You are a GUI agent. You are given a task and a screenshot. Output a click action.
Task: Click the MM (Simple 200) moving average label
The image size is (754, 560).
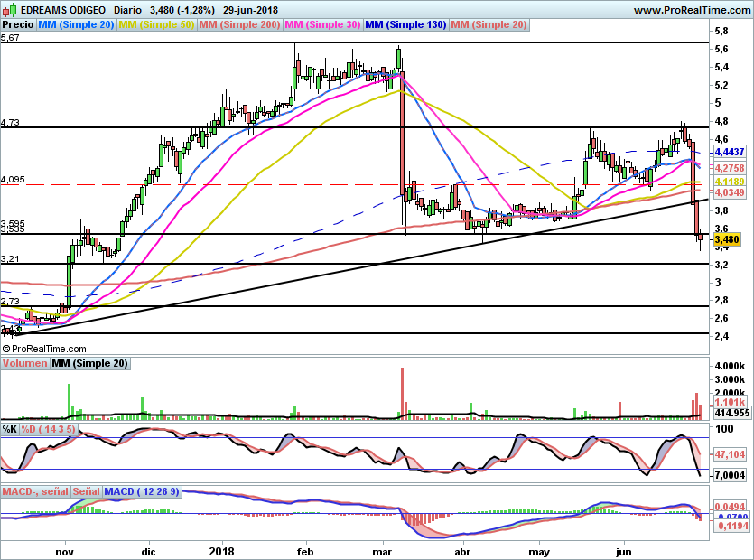click(240, 24)
